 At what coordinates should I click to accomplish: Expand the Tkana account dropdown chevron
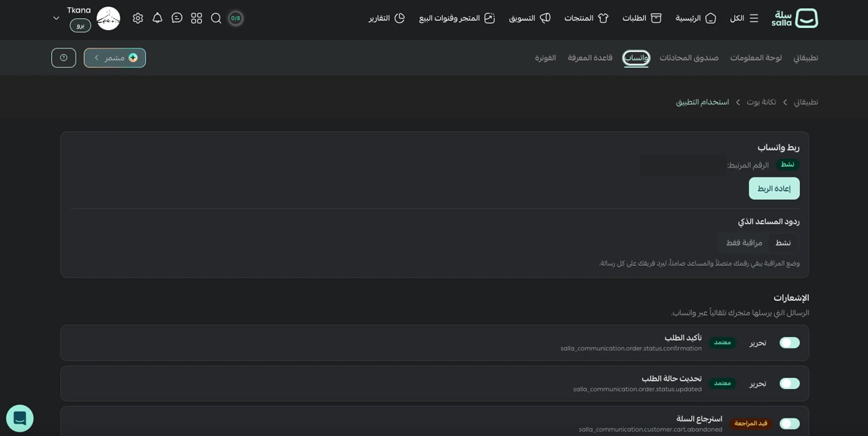(56, 18)
